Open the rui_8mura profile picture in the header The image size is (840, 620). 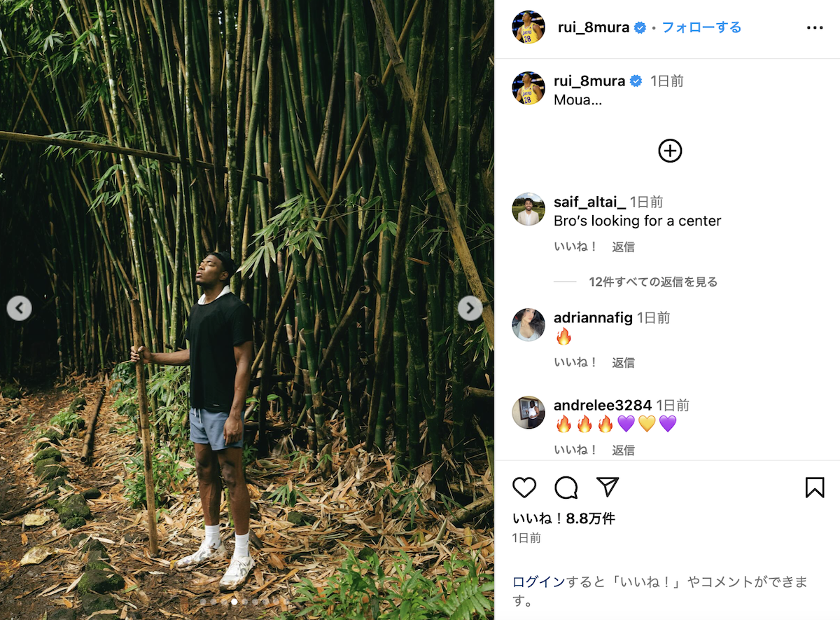tap(528, 27)
